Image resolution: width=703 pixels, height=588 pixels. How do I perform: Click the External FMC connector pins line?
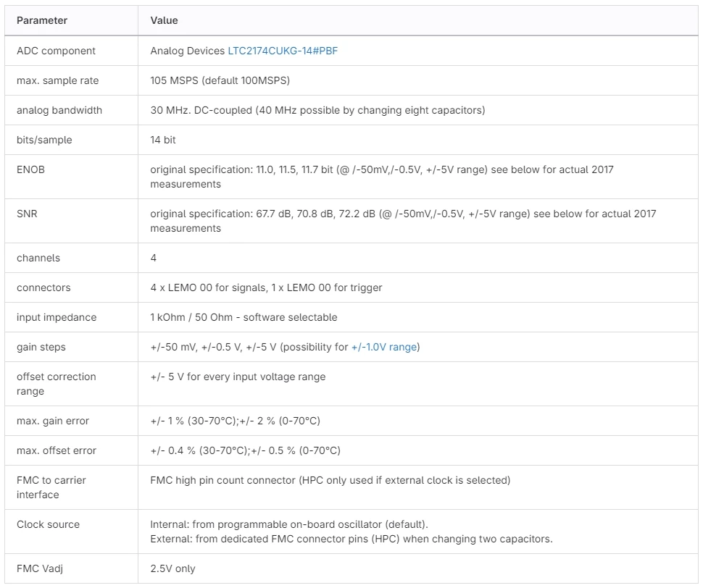(351, 539)
